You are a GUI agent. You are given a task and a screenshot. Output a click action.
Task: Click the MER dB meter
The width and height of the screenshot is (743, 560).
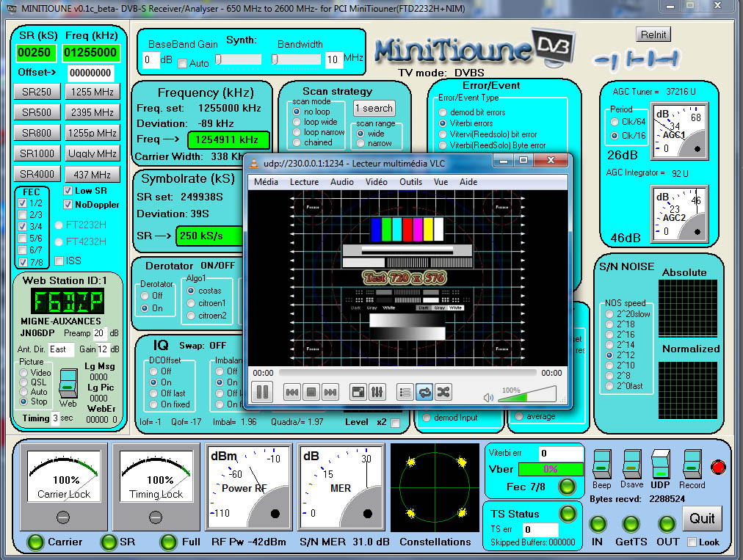340,487
